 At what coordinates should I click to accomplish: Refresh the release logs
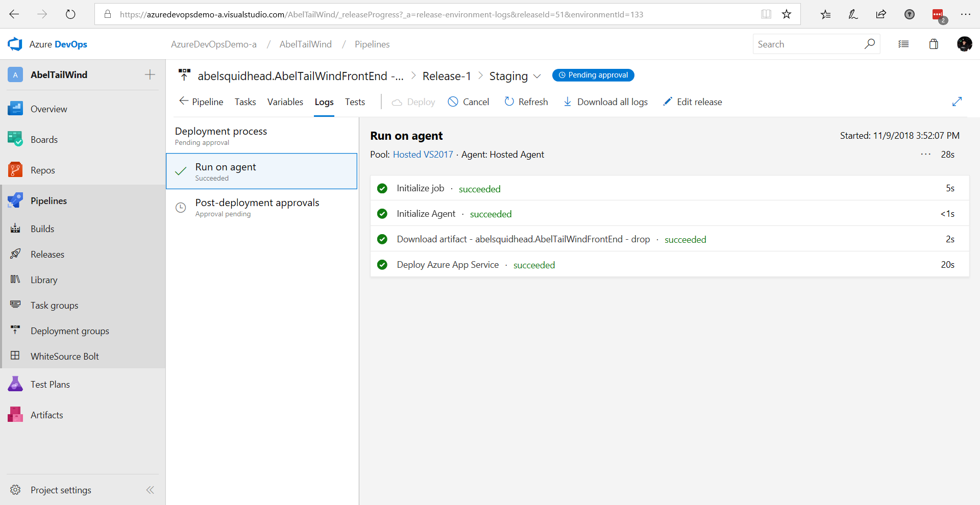coord(526,102)
